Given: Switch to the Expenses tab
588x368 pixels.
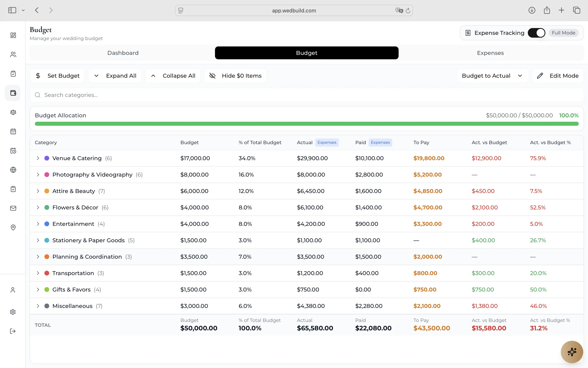Looking at the screenshot, I should pos(490,53).
